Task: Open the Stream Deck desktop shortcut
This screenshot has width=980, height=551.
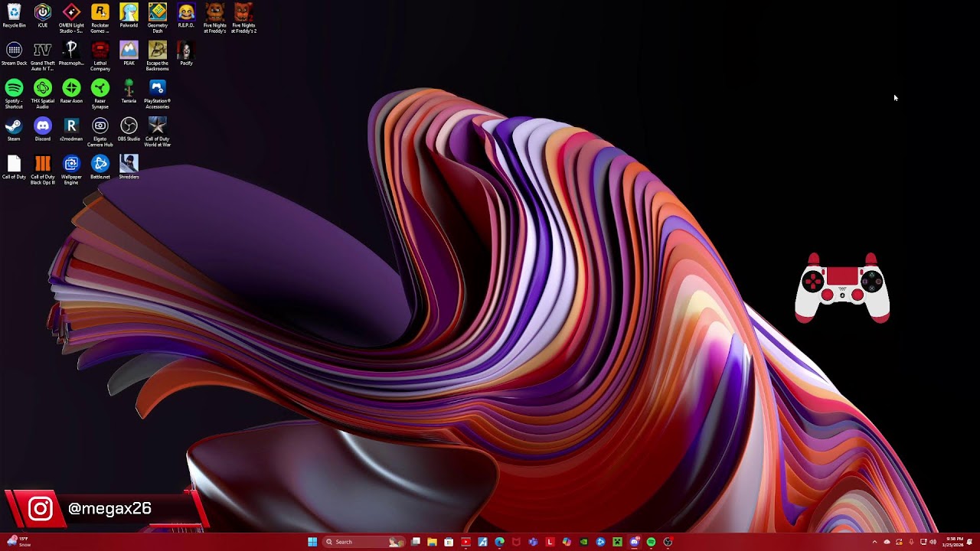Action: point(14,54)
